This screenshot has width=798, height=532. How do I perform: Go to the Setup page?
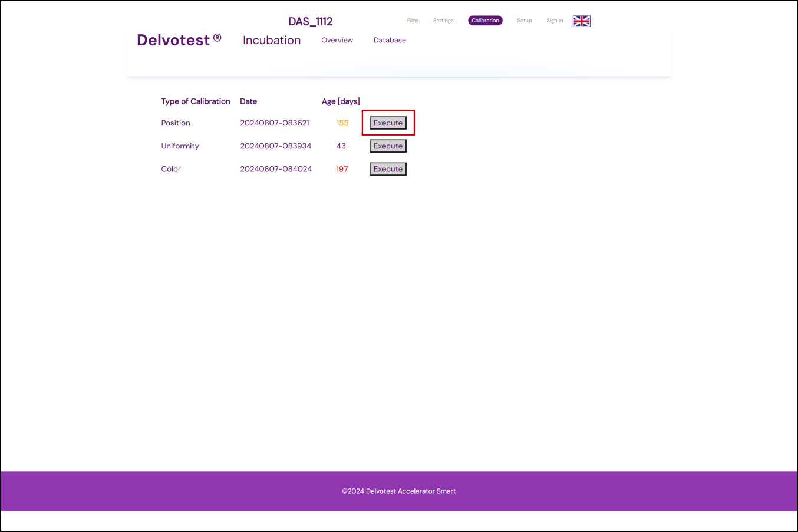(x=524, y=21)
